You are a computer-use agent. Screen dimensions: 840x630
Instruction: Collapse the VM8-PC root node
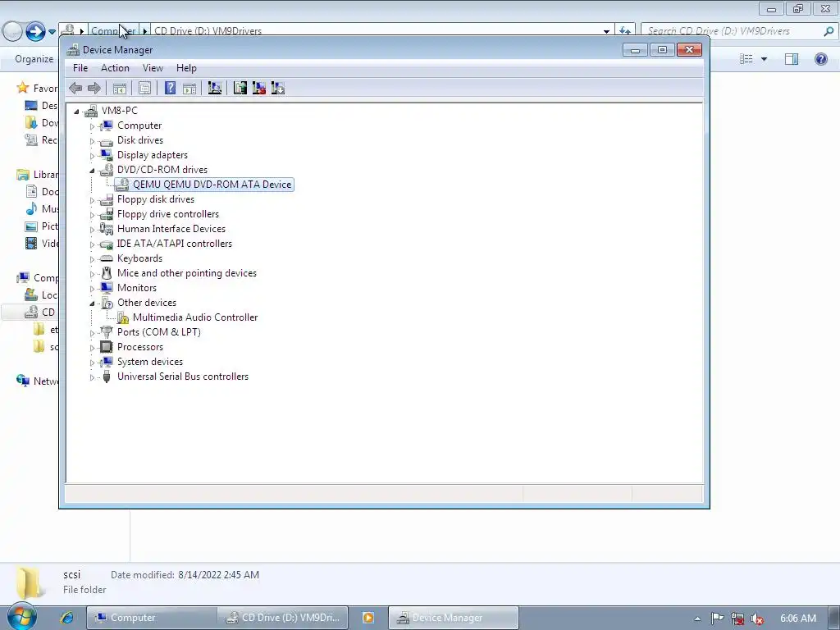click(76, 112)
